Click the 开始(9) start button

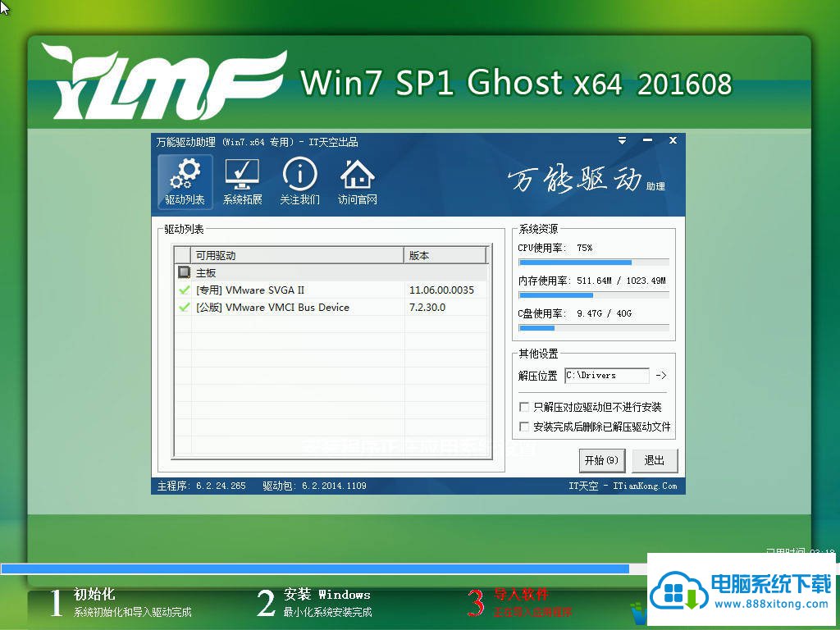point(601,460)
